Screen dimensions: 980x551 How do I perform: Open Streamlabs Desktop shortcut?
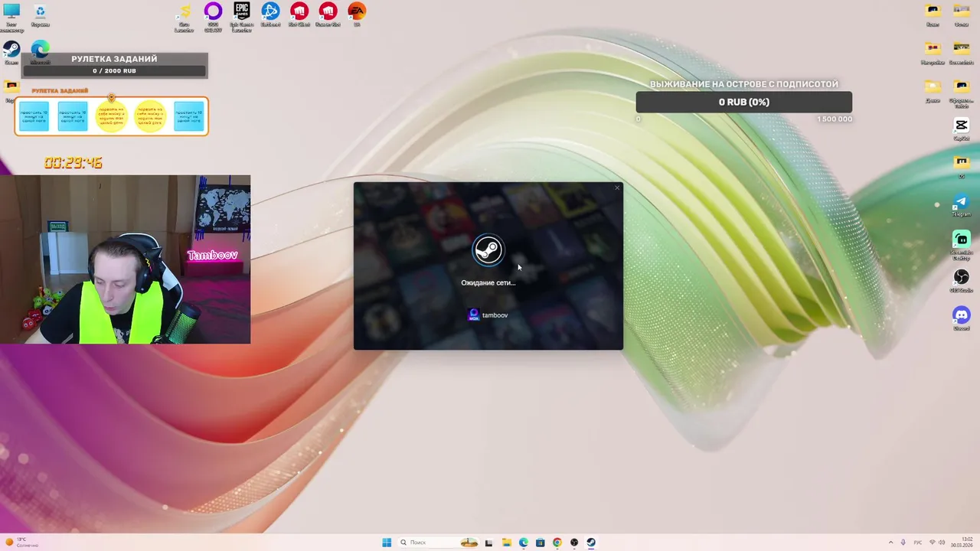[x=962, y=244]
